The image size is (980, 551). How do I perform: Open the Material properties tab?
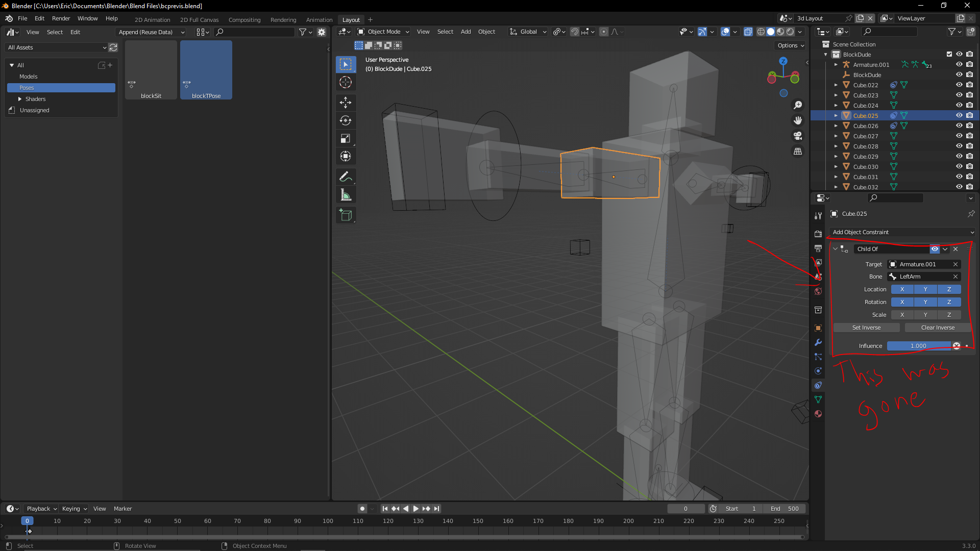coord(818,414)
